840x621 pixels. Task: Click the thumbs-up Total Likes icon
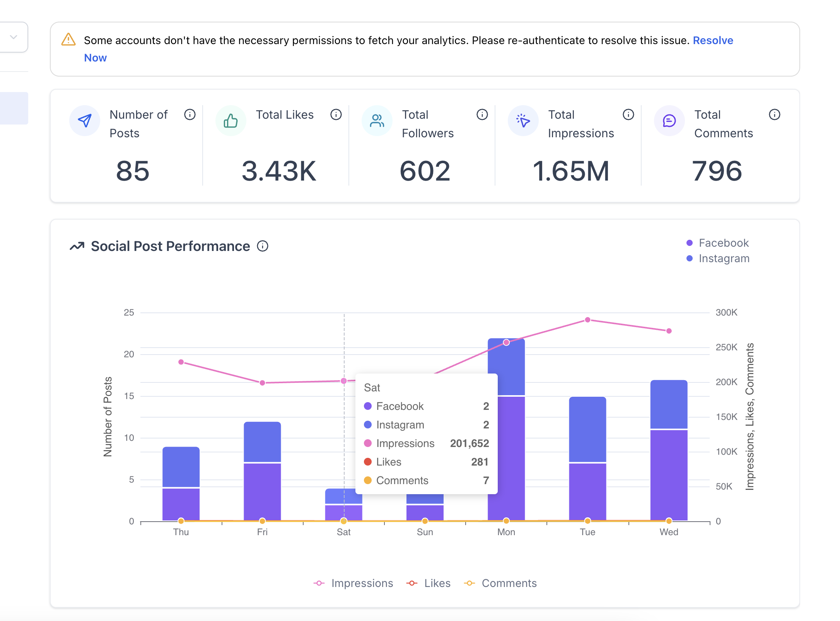click(x=231, y=121)
